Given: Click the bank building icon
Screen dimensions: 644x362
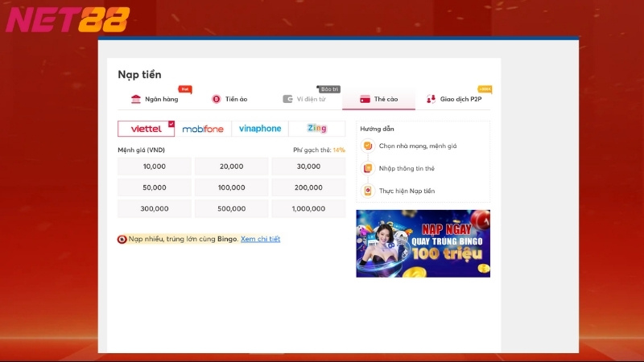Looking at the screenshot, I should pos(135,99).
